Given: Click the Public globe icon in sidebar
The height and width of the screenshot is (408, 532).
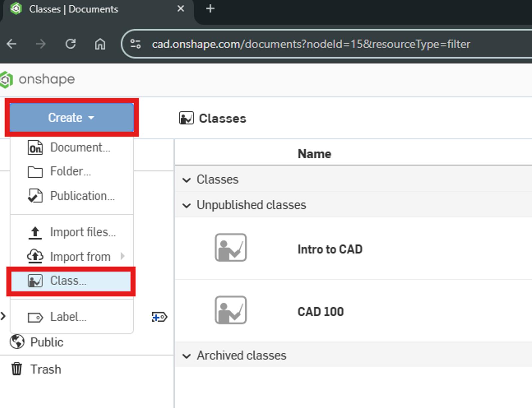Looking at the screenshot, I should 17,341.
